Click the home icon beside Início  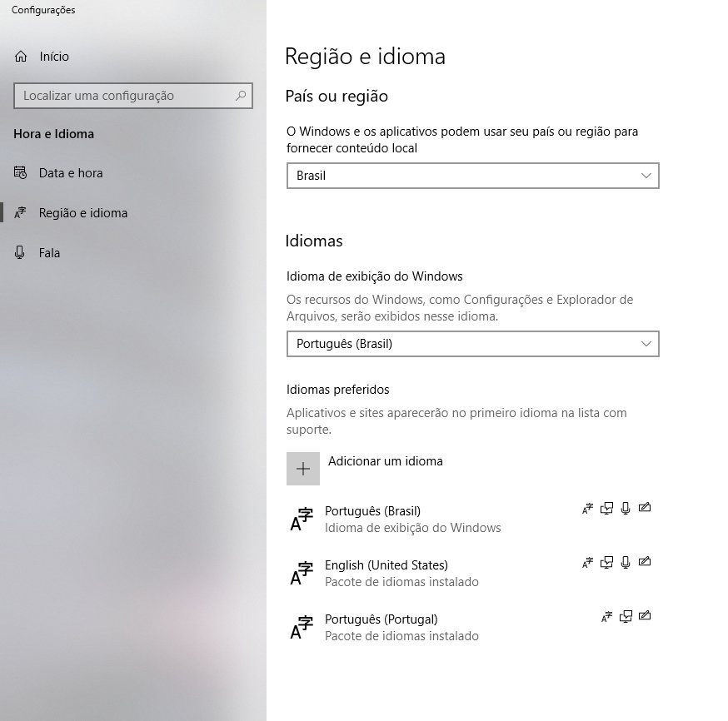[x=21, y=57]
